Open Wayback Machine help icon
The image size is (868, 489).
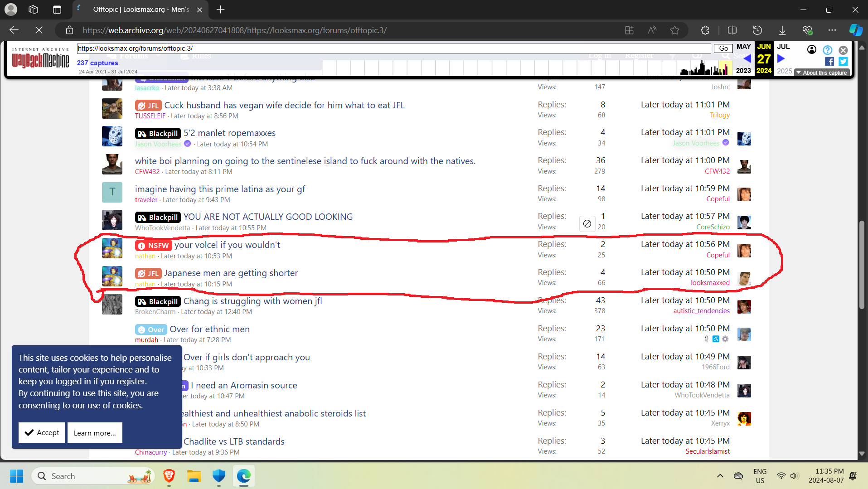coord(827,50)
